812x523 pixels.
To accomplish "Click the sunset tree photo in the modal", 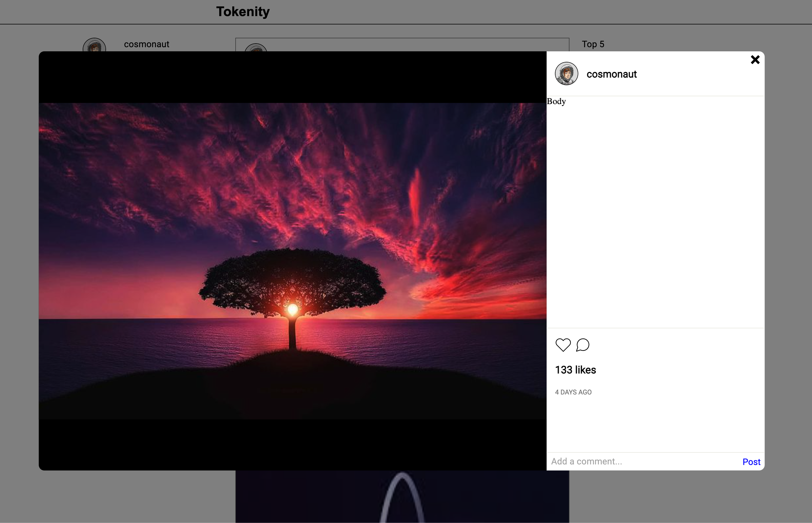I will pyautogui.click(x=292, y=261).
